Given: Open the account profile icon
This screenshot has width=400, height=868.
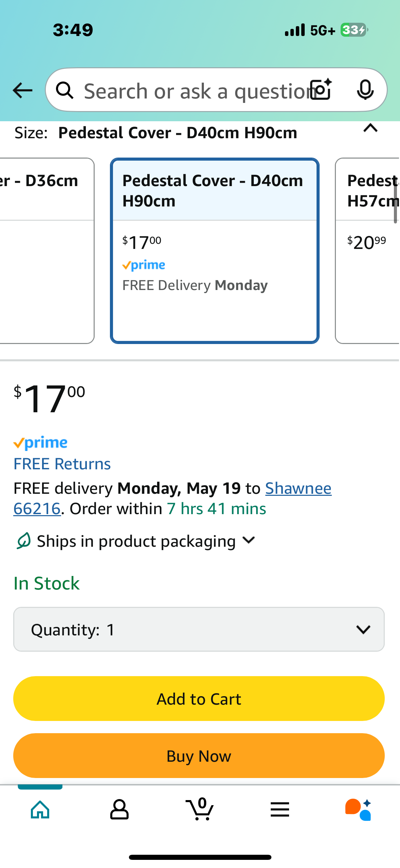Looking at the screenshot, I should tap(119, 810).
